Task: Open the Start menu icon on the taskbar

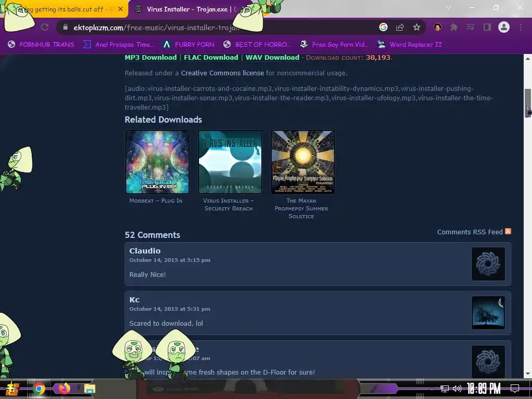Action: pyautogui.click(x=12, y=389)
